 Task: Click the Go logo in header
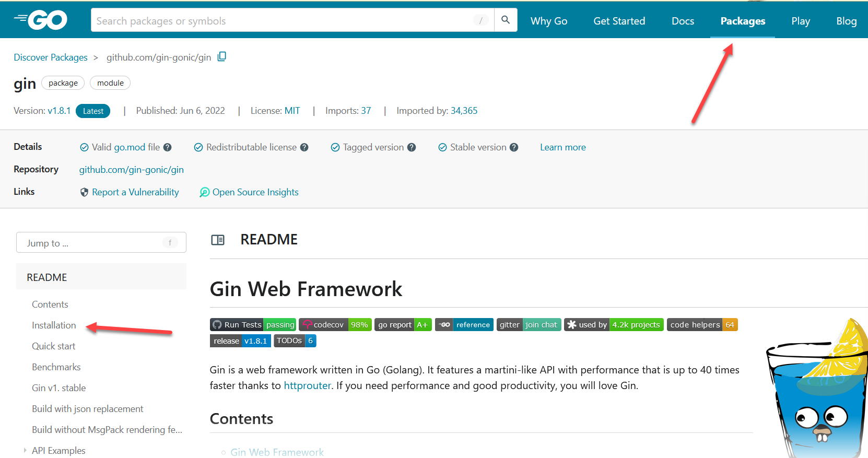(41, 20)
